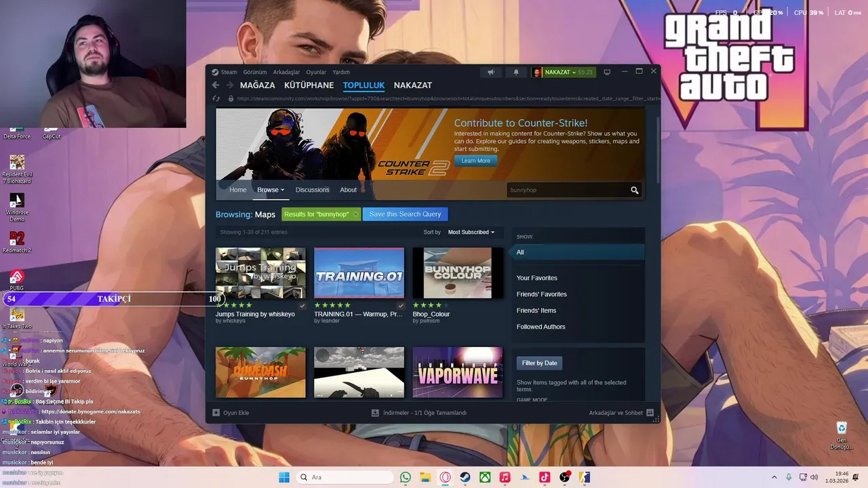Click the Steam window vertical scrollbar
868x488 pixels.
[x=657, y=149]
